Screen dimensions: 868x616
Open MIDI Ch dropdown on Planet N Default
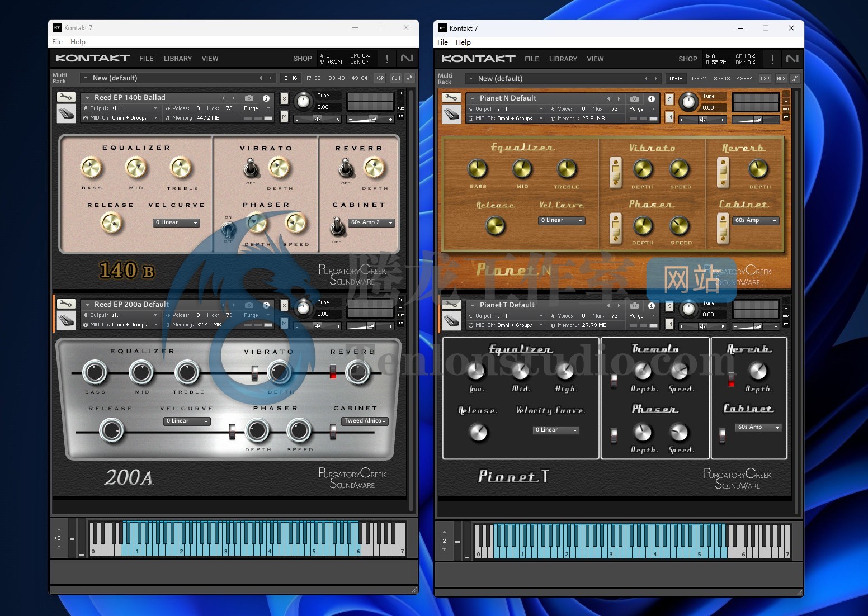pos(506,119)
